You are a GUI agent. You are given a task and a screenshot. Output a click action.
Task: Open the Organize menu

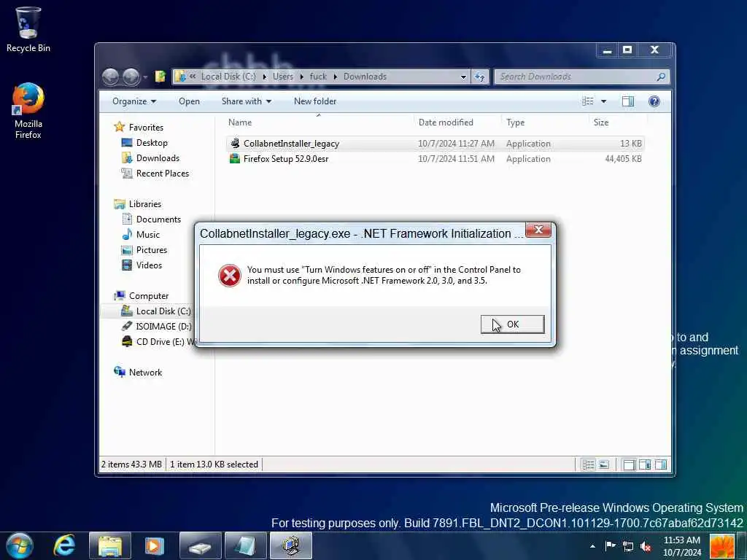coord(134,101)
